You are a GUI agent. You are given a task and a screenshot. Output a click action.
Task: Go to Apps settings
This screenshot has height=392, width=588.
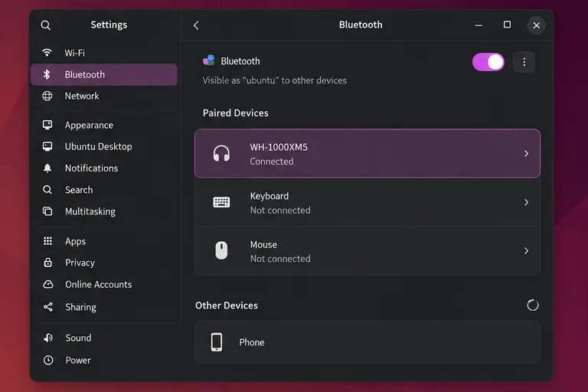pyautogui.click(x=104, y=241)
